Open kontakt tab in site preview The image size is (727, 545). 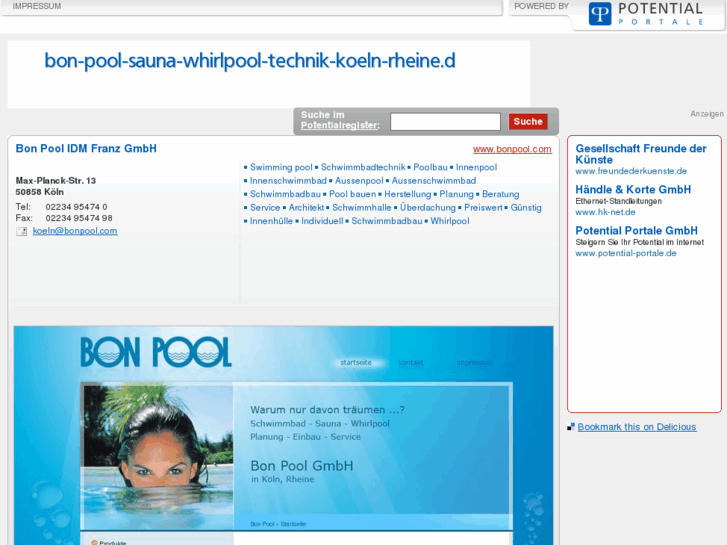411,362
